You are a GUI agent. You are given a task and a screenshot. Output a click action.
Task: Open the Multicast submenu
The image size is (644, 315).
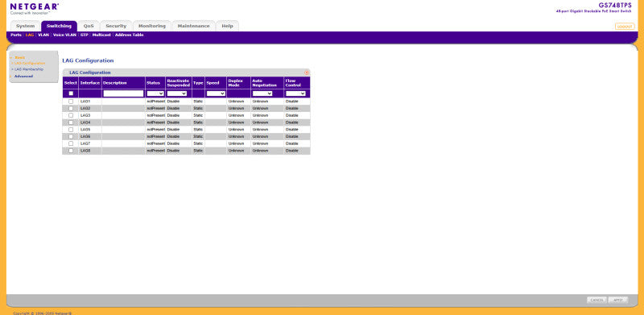click(101, 35)
